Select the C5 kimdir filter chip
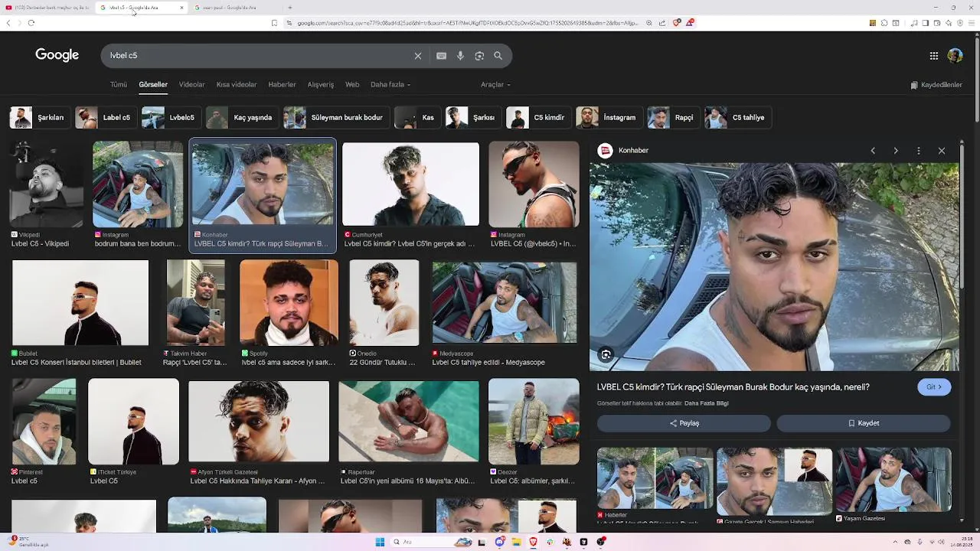Viewport: 980px width, 551px height. coord(537,118)
